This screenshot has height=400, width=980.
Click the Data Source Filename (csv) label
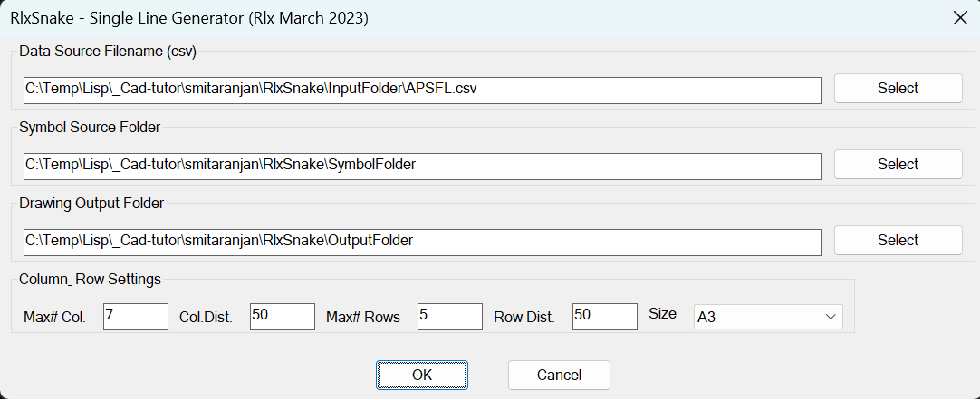108,51
